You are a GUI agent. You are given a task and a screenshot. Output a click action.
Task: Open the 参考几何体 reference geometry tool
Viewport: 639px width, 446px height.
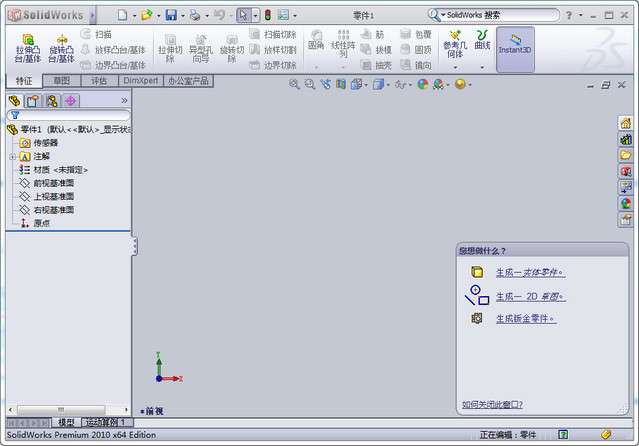(x=454, y=46)
